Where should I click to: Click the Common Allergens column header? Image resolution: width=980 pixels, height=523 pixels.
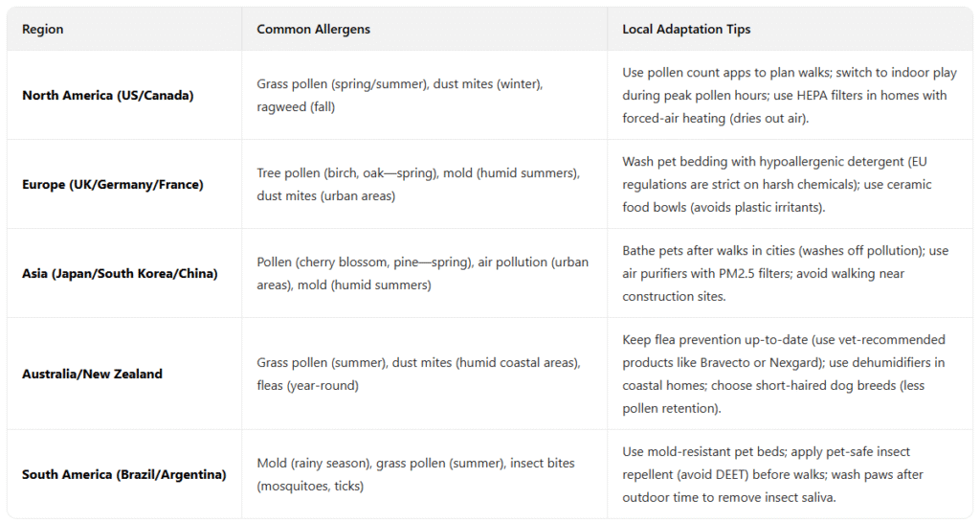pyautogui.click(x=313, y=30)
